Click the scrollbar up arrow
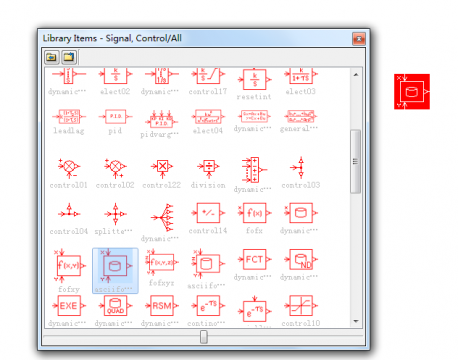Viewport: 458px width, 360px height. 356,75
